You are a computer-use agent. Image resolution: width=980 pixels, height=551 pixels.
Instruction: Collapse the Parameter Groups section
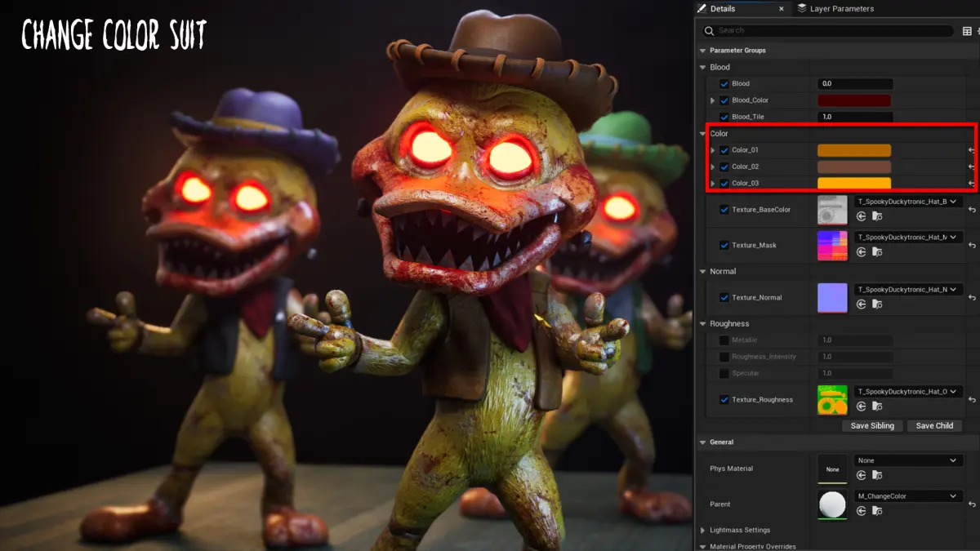tap(702, 51)
